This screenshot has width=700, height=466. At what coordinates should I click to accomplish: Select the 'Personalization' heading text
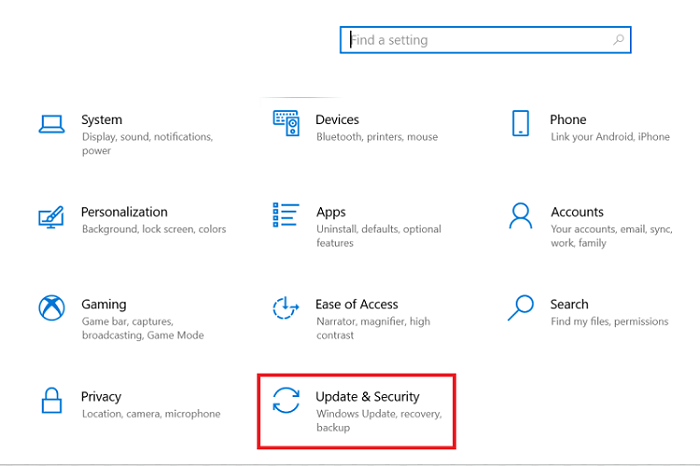(x=124, y=212)
